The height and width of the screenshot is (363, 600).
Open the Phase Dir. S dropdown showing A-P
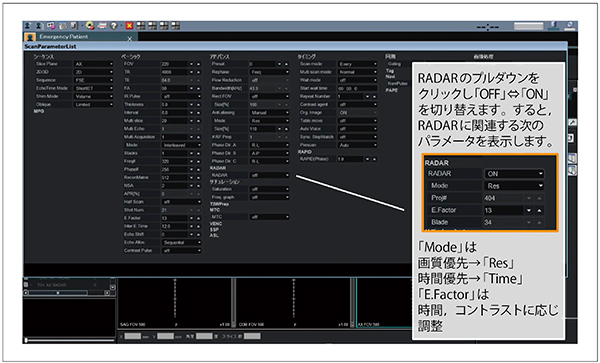pos(269,153)
